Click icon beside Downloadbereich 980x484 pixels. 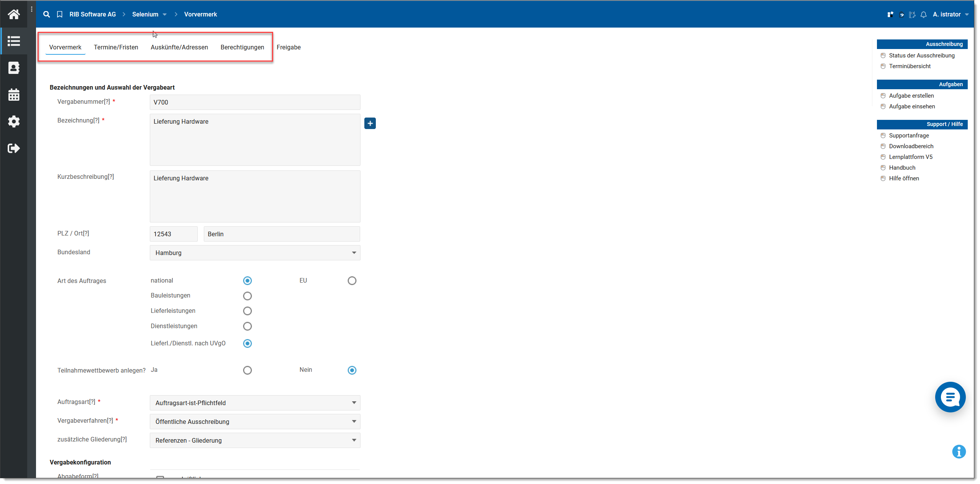883,146
